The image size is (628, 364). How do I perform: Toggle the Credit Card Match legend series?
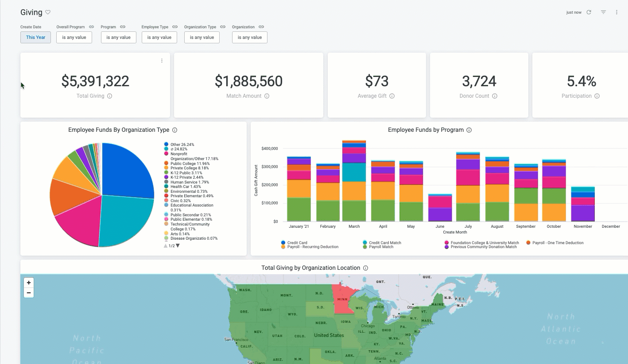382,243
